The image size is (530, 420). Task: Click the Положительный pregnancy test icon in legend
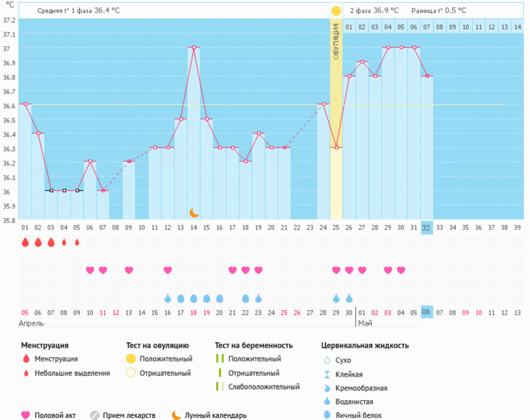coord(220,359)
